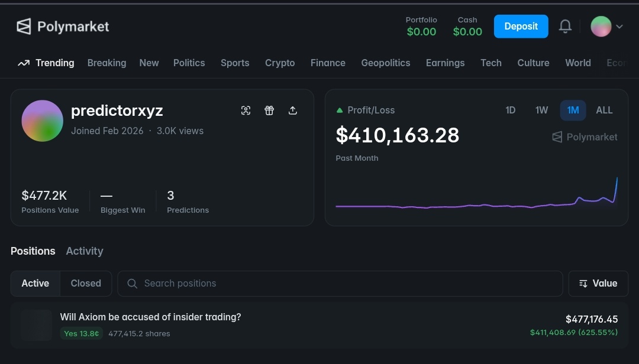
Task: Select the Trending category
Action: [46, 63]
